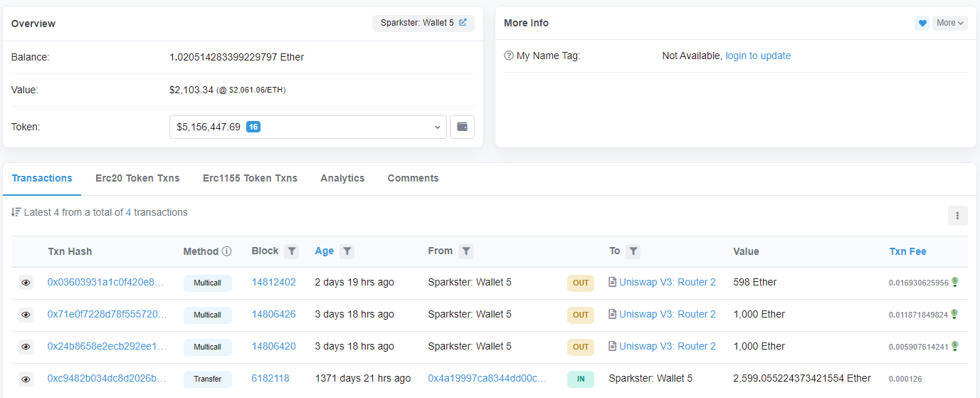Click the Block column filter icon
980x398 pixels.
[x=291, y=251]
